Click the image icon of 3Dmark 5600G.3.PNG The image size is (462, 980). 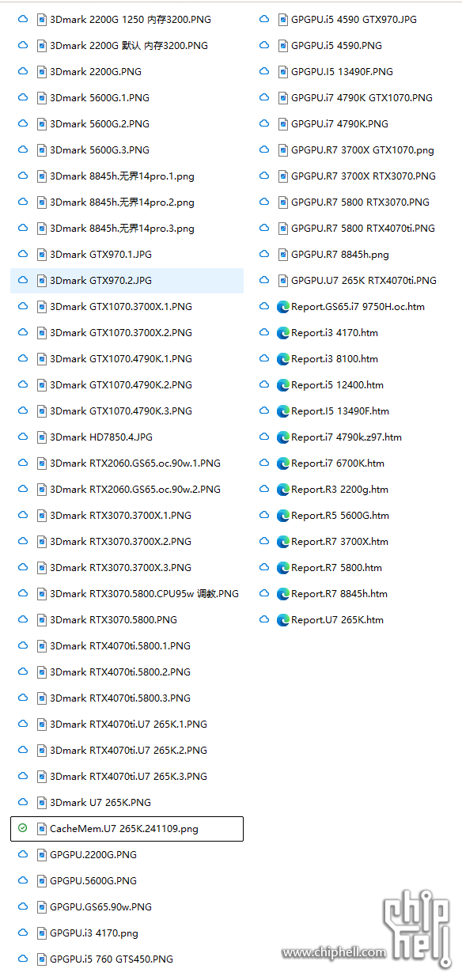(42, 150)
